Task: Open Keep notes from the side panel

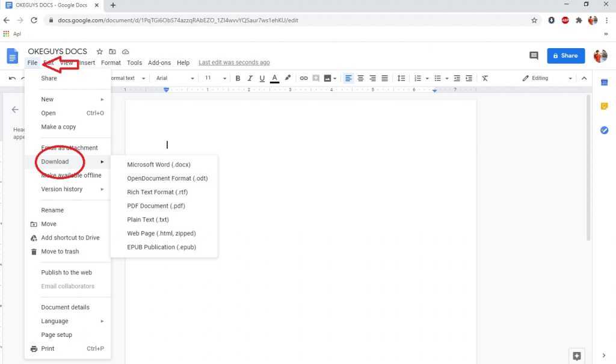Action: 604,106
